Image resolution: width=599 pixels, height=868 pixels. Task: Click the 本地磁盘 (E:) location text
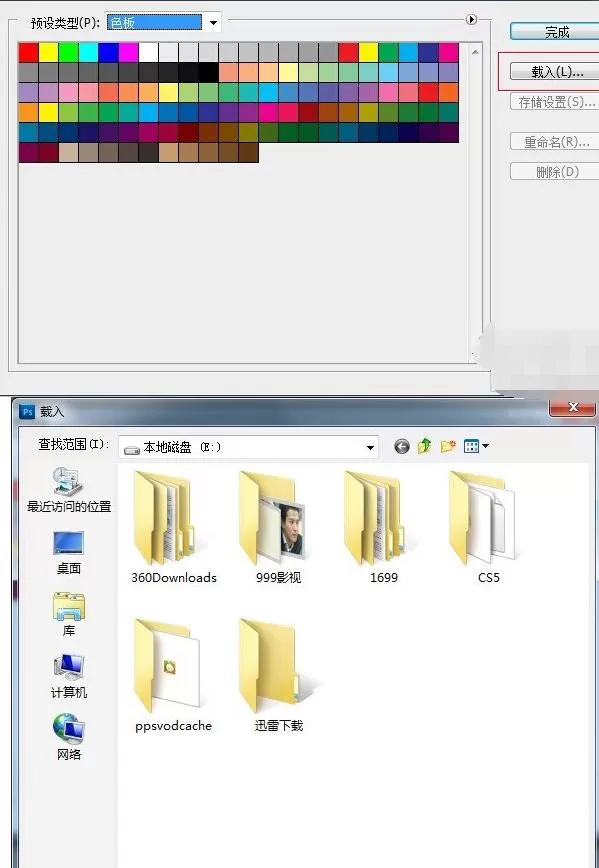(x=182, y=447)
